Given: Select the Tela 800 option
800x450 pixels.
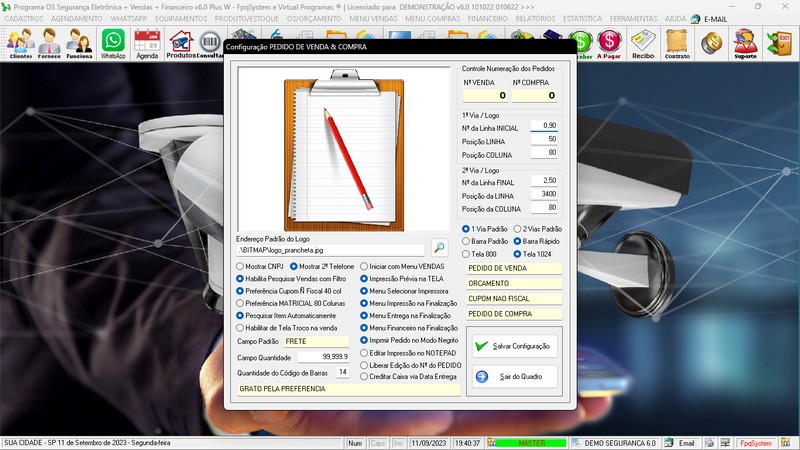Looking at the screenshot, I should 465,253.
